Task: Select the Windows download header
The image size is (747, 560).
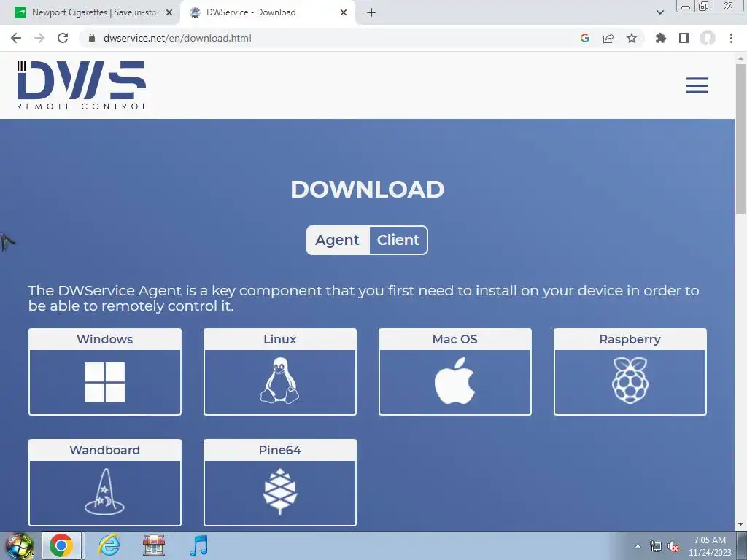Action: [105, 339]
